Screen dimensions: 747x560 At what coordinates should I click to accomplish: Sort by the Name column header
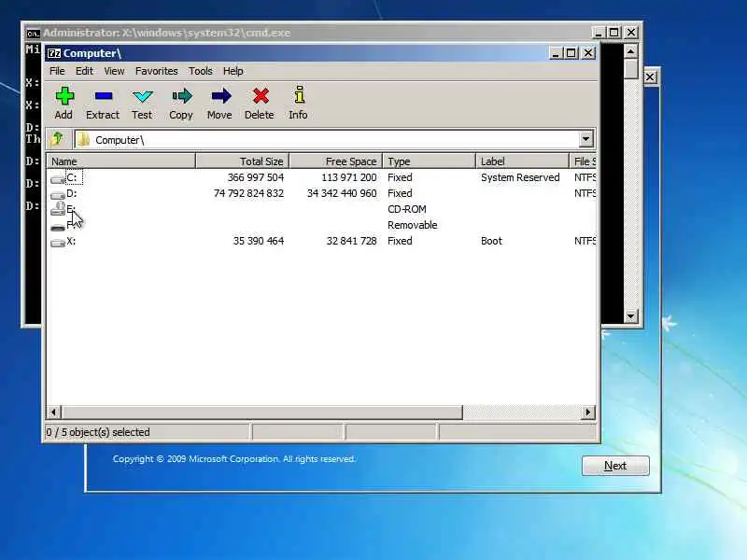pos(121,161)
